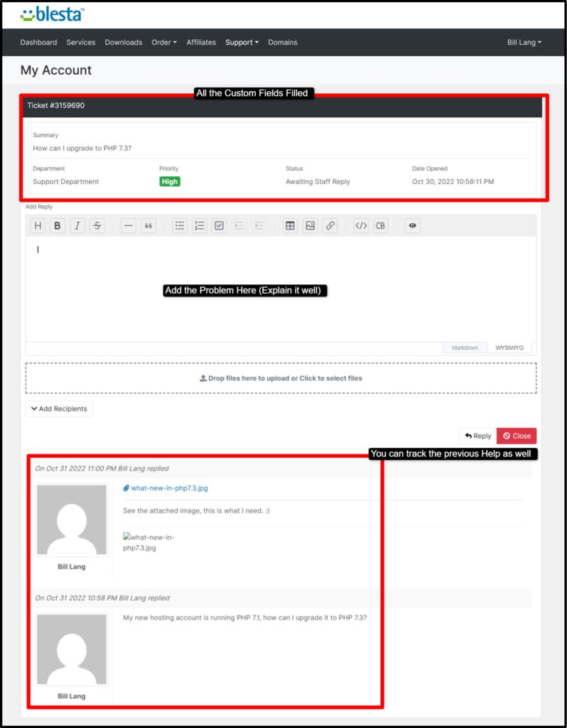Click the 'Support Department' value
The width and height of the screenshot is (567, 728).
tap(66, 182)
